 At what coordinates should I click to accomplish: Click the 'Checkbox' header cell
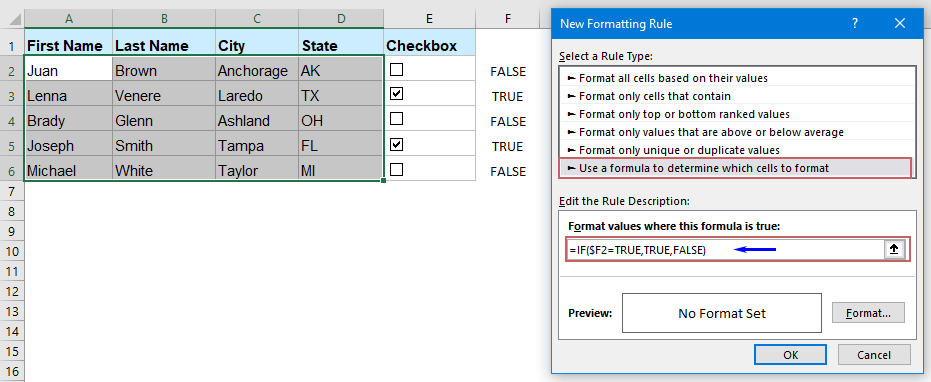[x=429, y=45]
